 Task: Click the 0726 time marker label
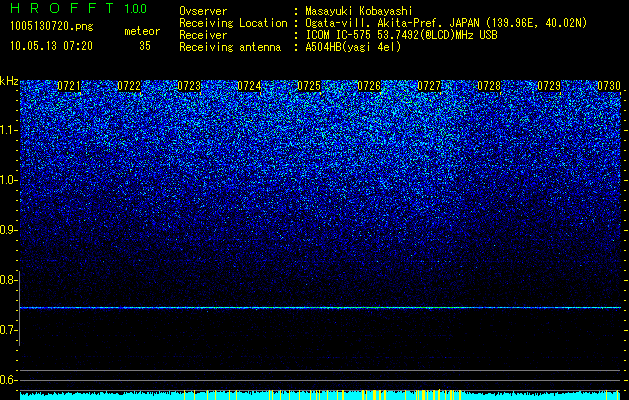[369, 86]
